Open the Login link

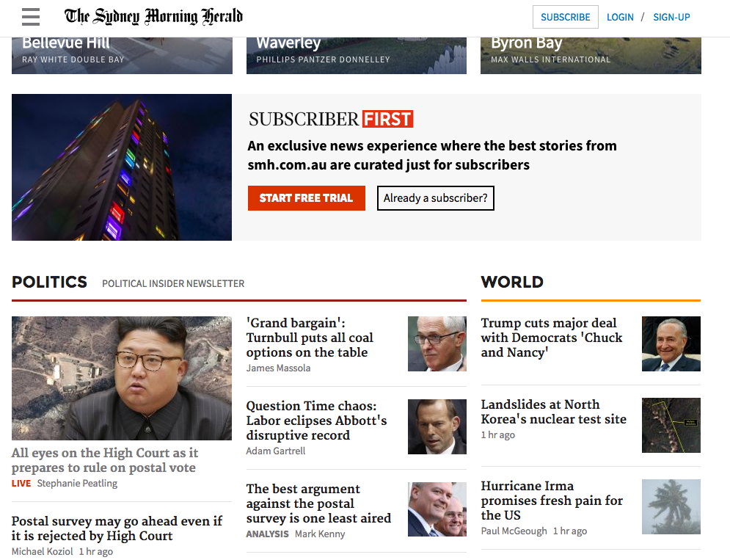tap(620, 17)
